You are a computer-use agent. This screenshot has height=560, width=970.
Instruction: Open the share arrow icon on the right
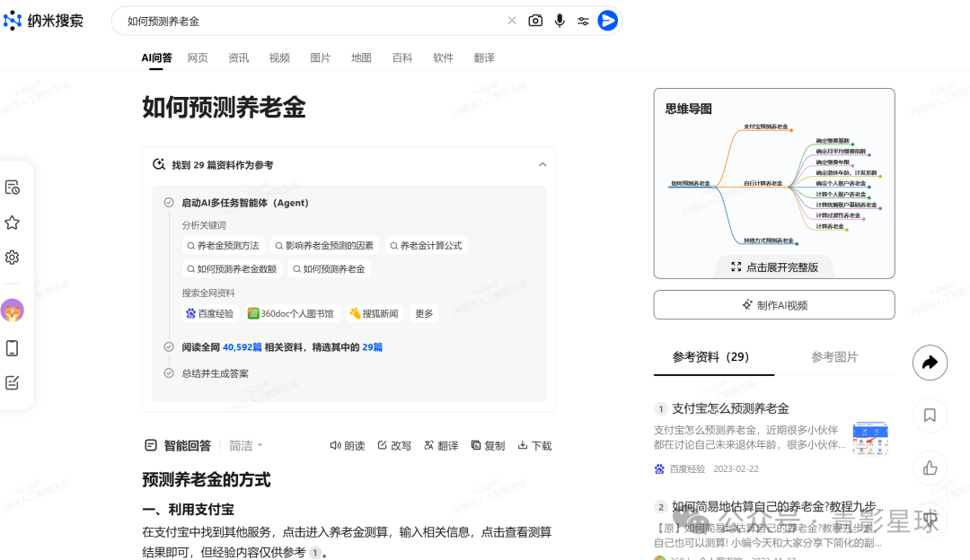click(930, 363)
